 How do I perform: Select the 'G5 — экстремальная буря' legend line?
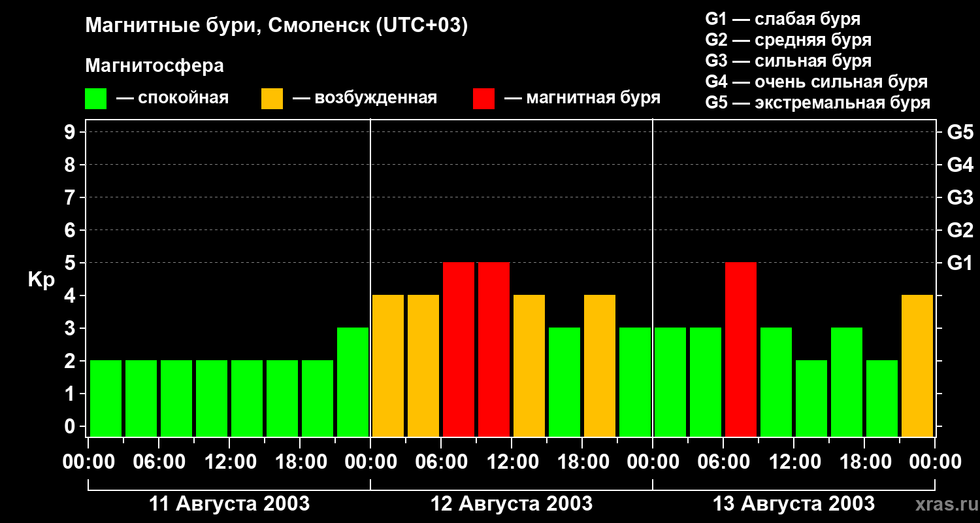click(818, 103)
